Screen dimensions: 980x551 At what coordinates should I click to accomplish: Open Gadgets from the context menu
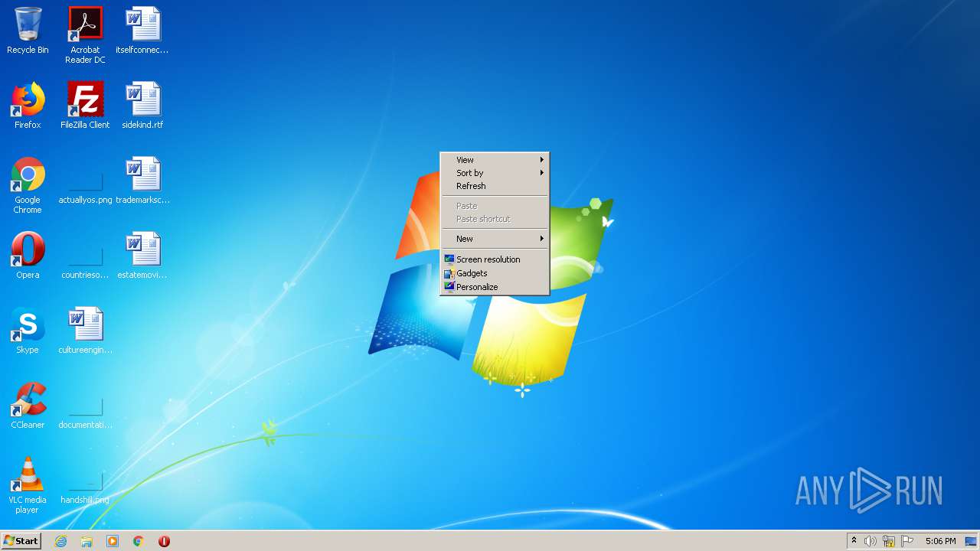(495, 273)
